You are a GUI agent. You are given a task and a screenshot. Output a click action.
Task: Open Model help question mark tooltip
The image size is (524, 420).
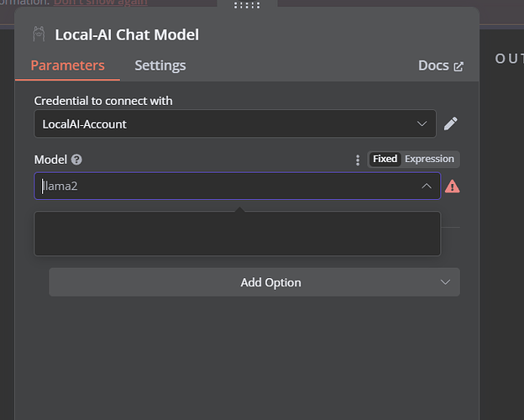pyautogui.click(x=76, y=160)
